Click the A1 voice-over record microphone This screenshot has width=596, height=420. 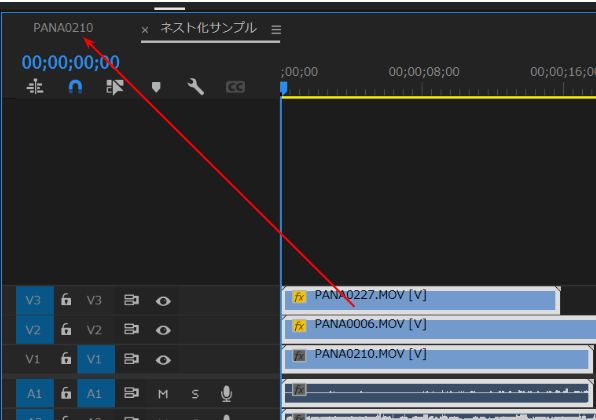227,393
